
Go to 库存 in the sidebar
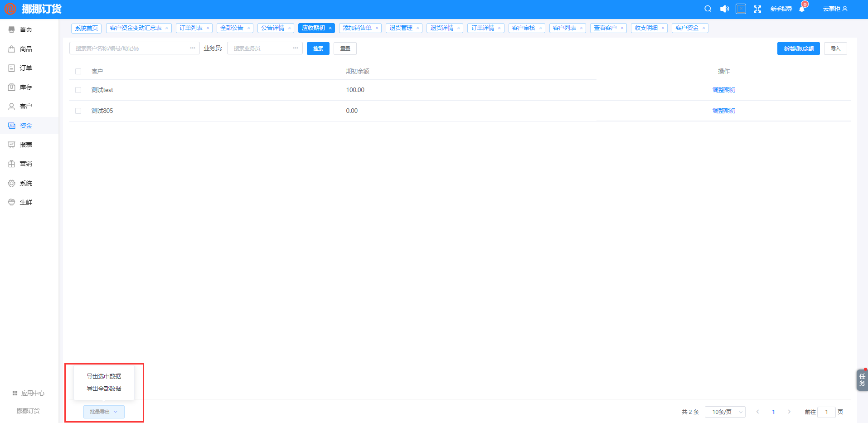tap(26, 87)
